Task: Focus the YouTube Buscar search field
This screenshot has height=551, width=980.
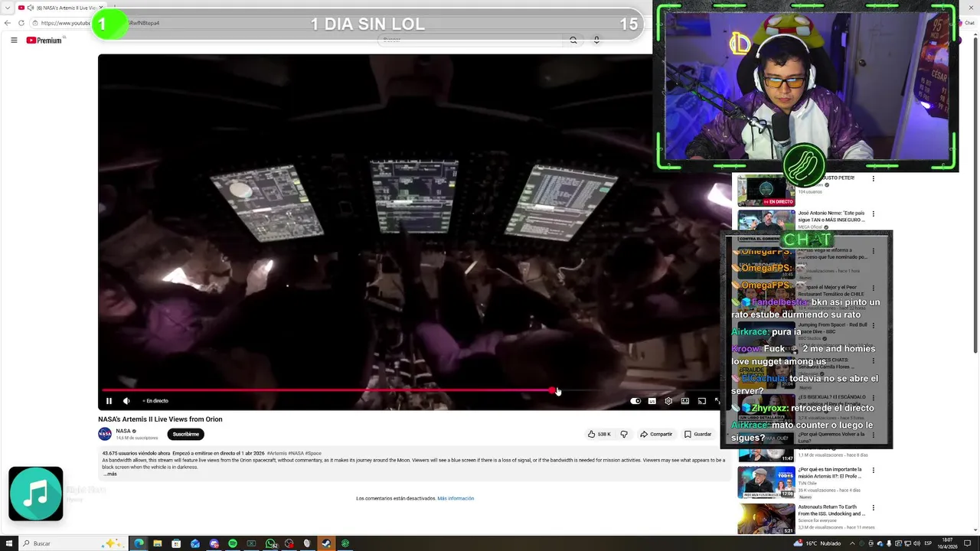Action: 471,40
